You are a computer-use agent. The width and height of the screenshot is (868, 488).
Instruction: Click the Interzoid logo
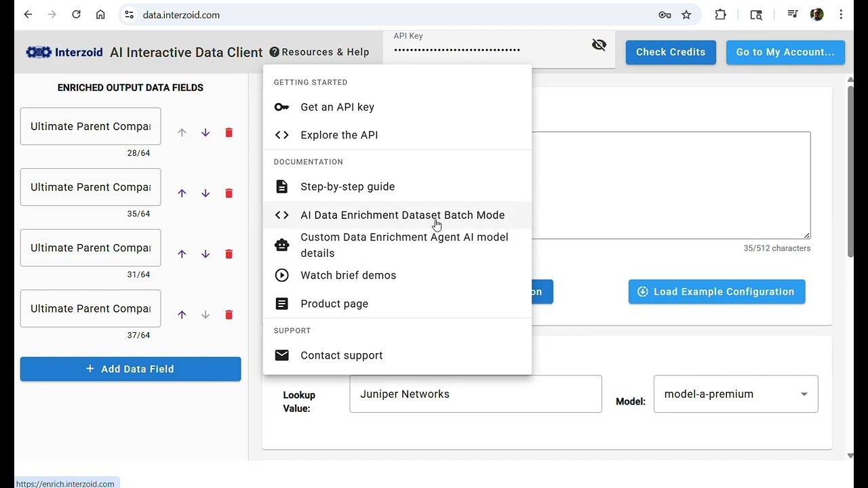pos(64,52)
